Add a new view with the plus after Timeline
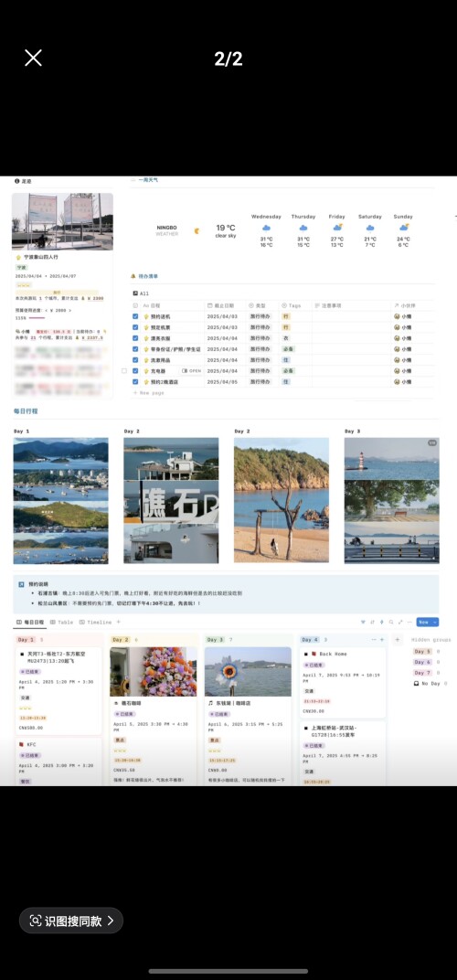The height and width of the screenshot is (980, 457). tap(118, 623)
